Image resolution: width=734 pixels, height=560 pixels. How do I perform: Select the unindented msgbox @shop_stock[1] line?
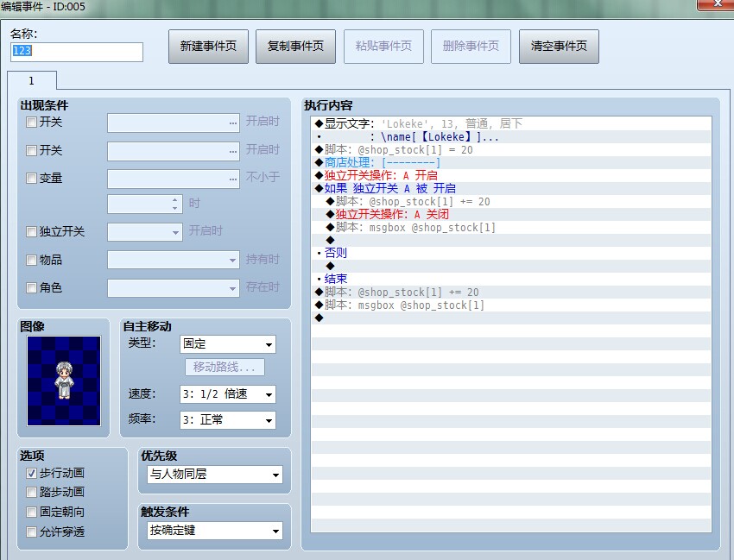point(511,305)
